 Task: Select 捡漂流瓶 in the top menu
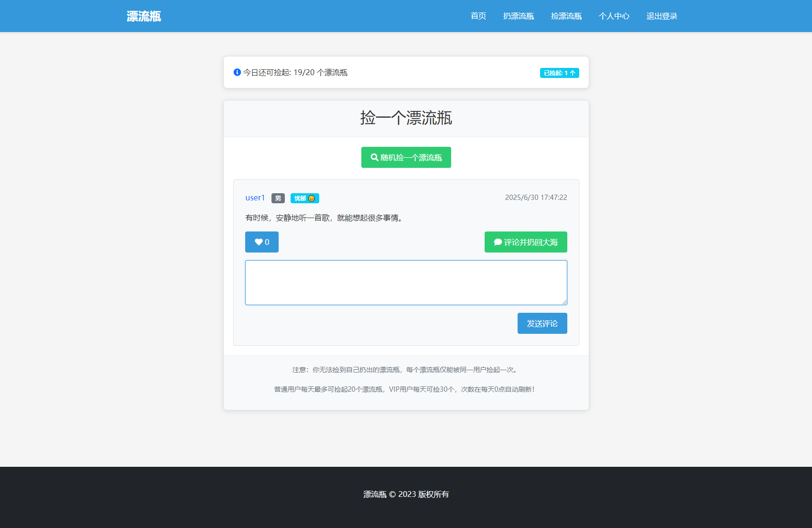point(566,16)
